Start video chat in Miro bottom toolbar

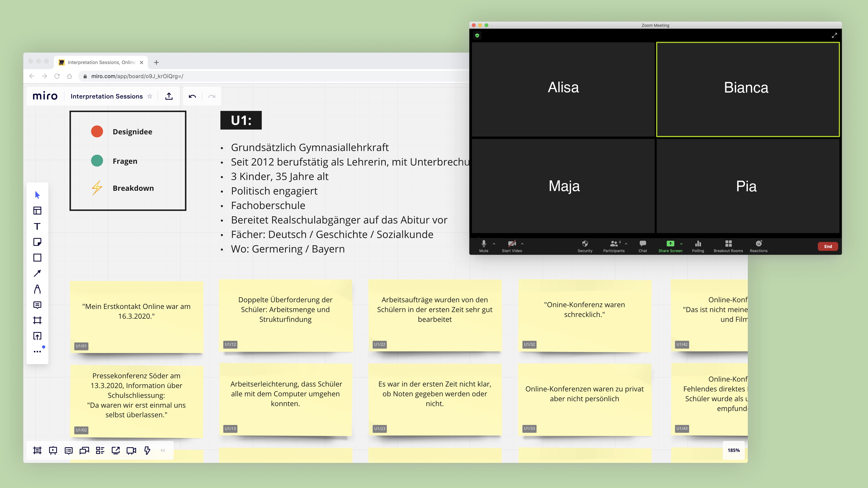point(131,450)
